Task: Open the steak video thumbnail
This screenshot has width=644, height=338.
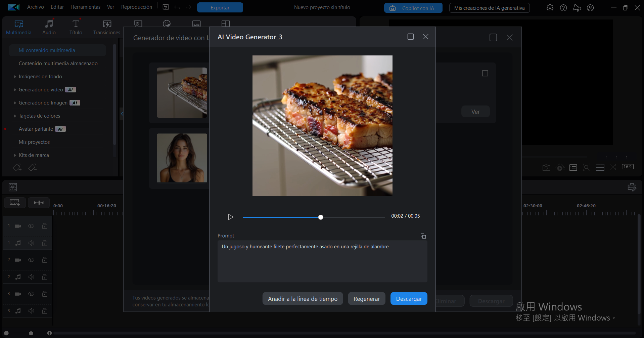Action: 182,93
